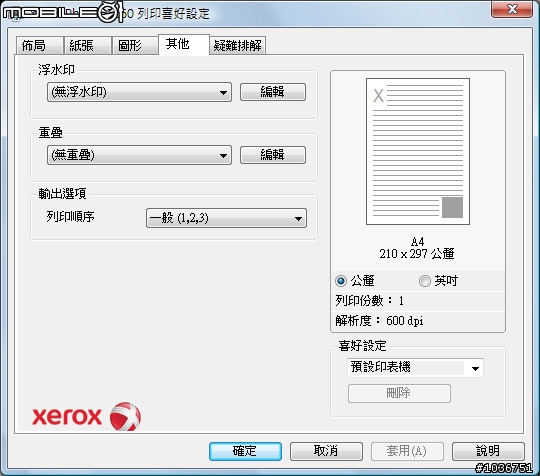Select the 公厘 radio button
540x476 pixels.
coord(341,281)
